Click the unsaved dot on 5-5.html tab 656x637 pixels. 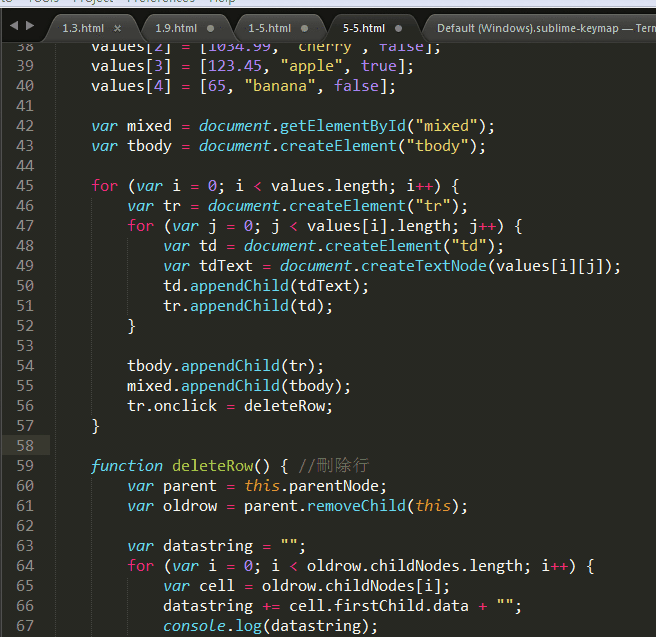click(399, 28)
